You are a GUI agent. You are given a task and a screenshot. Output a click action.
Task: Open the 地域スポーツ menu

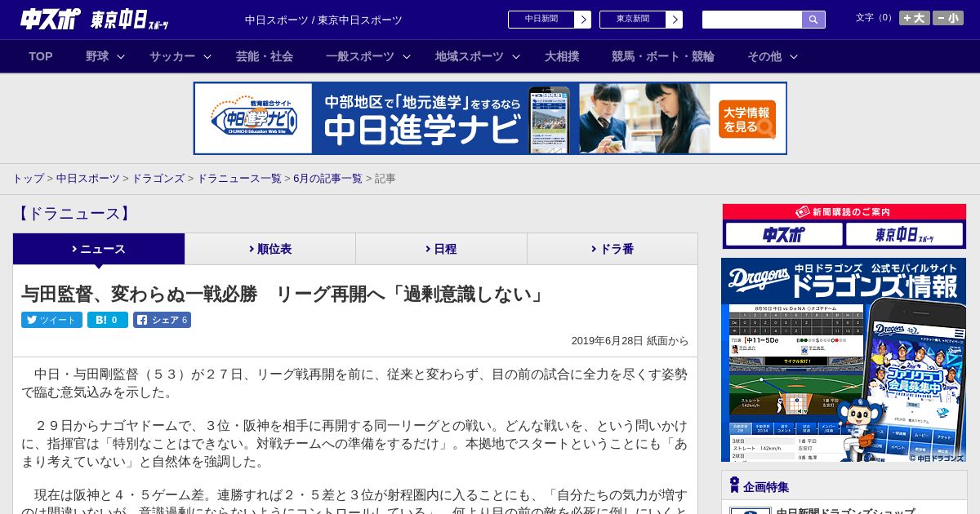470,56
